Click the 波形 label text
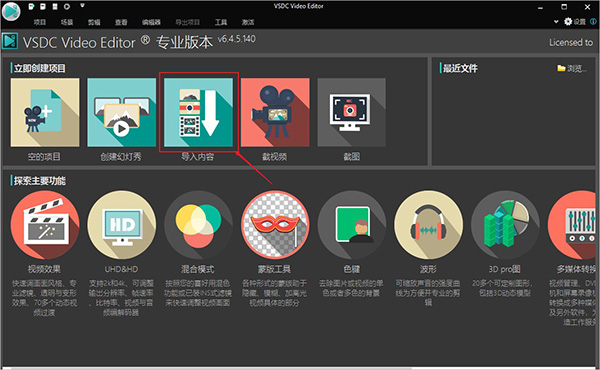This screenshot has height=370, width=600. [x=428, y=269]
